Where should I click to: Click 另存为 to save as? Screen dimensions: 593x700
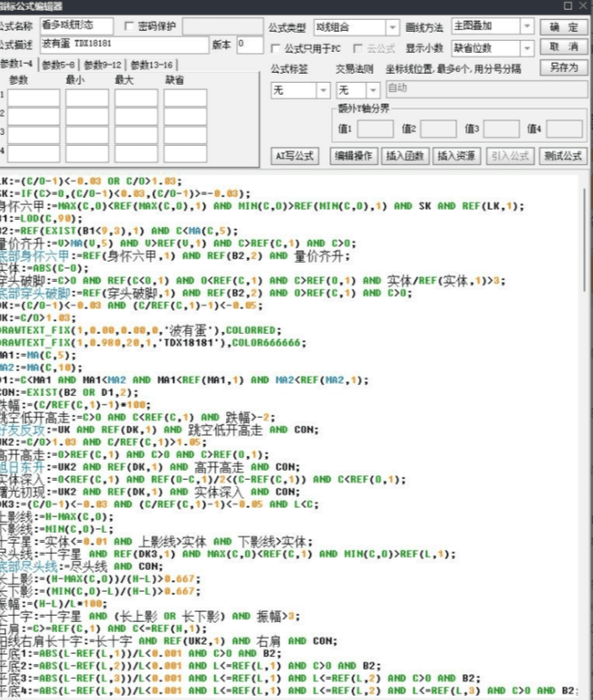click(x=564, y=67)
